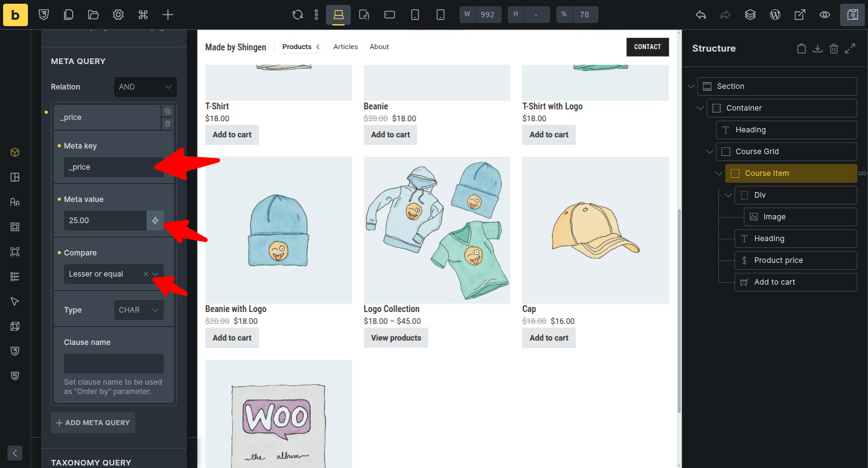Viewport: 868px width, 468px height.
Task: Click the Contact button
Action: 648,47
